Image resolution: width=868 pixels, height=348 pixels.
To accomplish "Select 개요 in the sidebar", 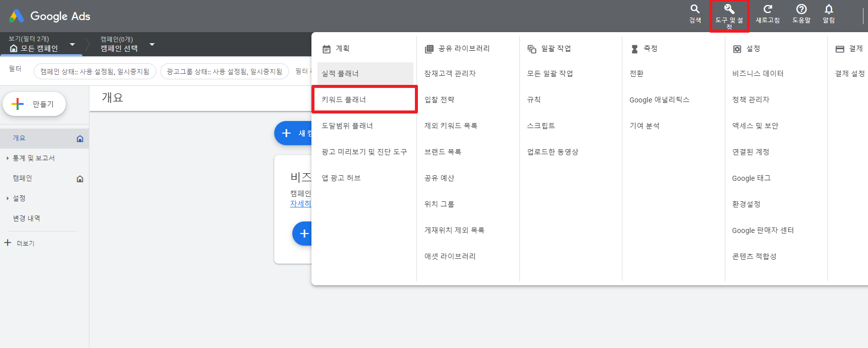I will [x=44, y=138].
